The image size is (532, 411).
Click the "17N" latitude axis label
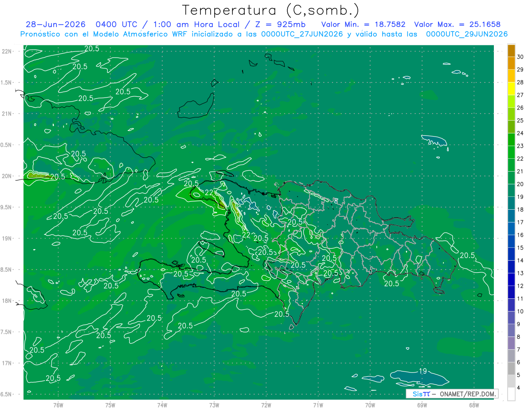[x=7, y=363]
